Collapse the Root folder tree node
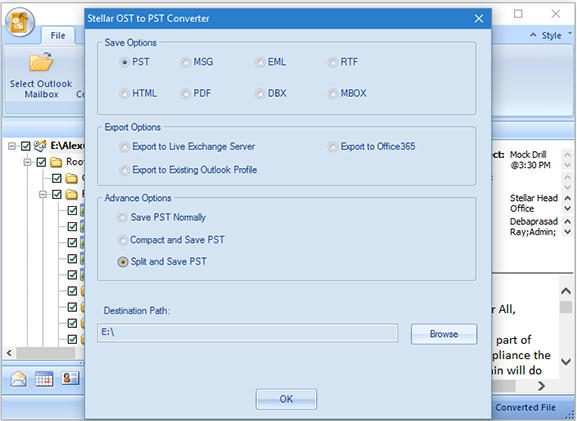This screenshot has width=577, height=421. pyautogui.click(x=28, y=162)
